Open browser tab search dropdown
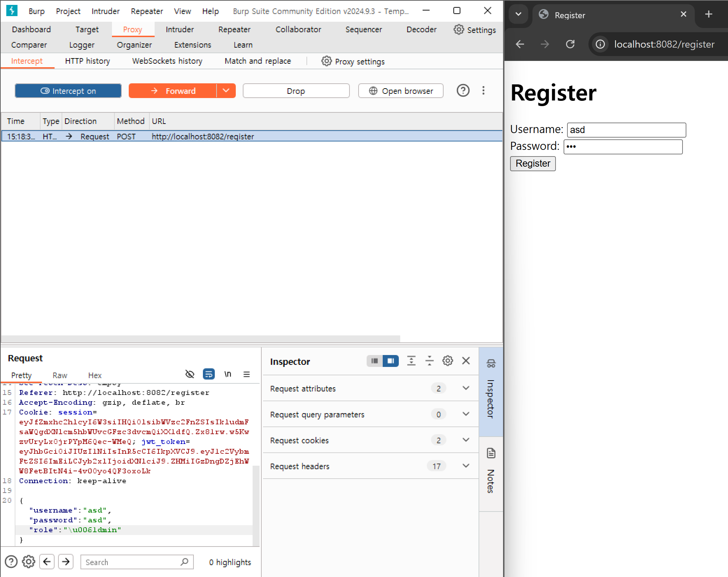 [x=518, y=14]
